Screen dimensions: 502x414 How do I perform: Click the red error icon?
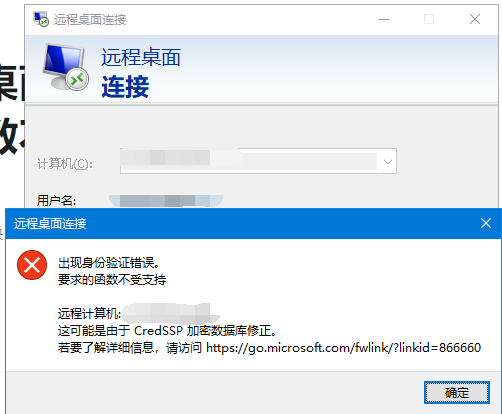[x=32, y=265]
